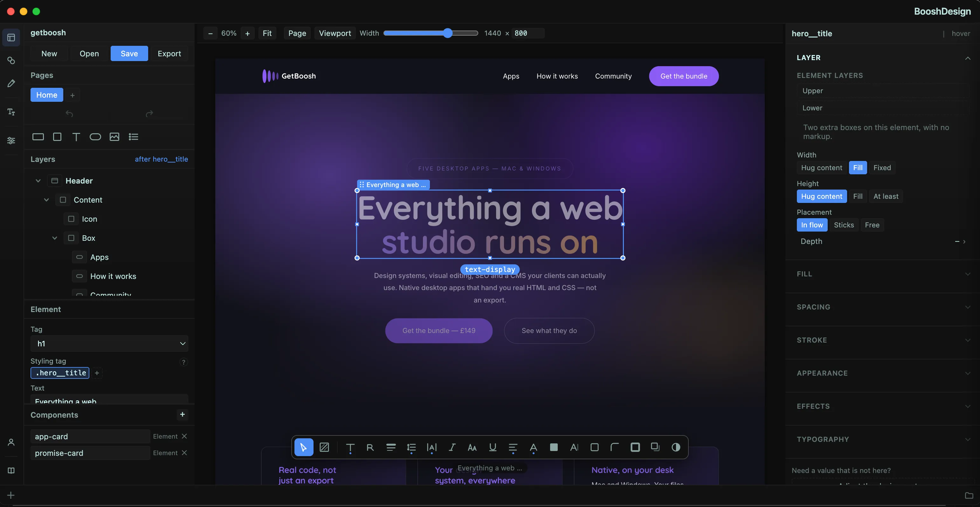980x507 pixels.
Task: Save the getboosh project
Action: pyautogui.click(x=129, y=53)
